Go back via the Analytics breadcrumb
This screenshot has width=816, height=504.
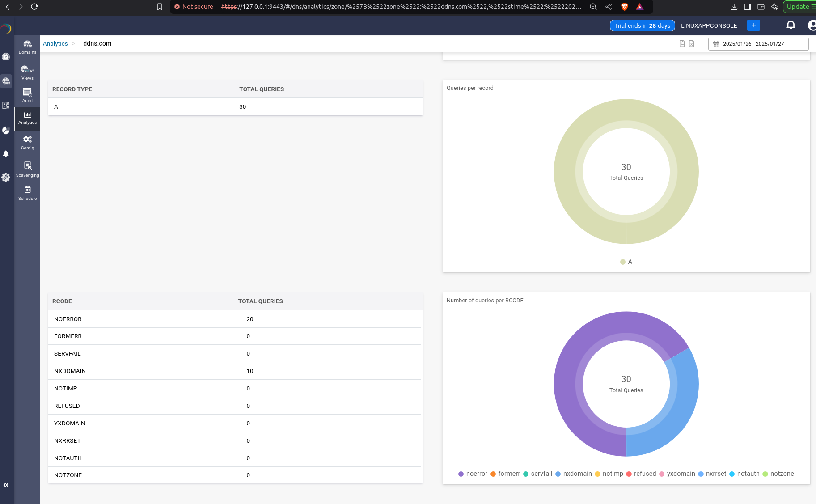click(55, 43)
